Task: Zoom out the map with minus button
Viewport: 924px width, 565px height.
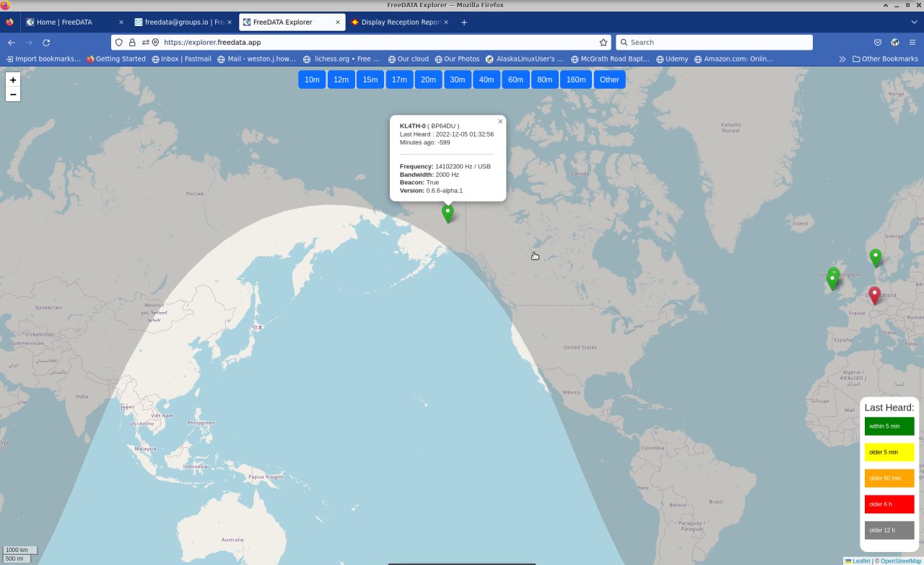Action: (x=13, y=95)
